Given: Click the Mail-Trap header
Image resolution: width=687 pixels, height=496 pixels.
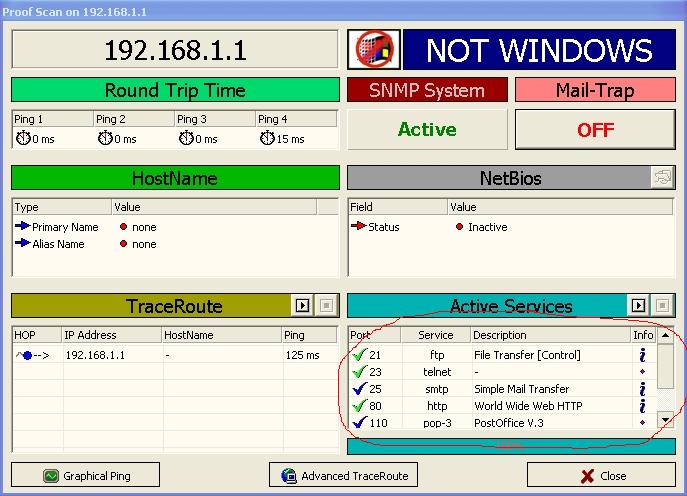Looking at the screenshot, I should tap(595, 90).
